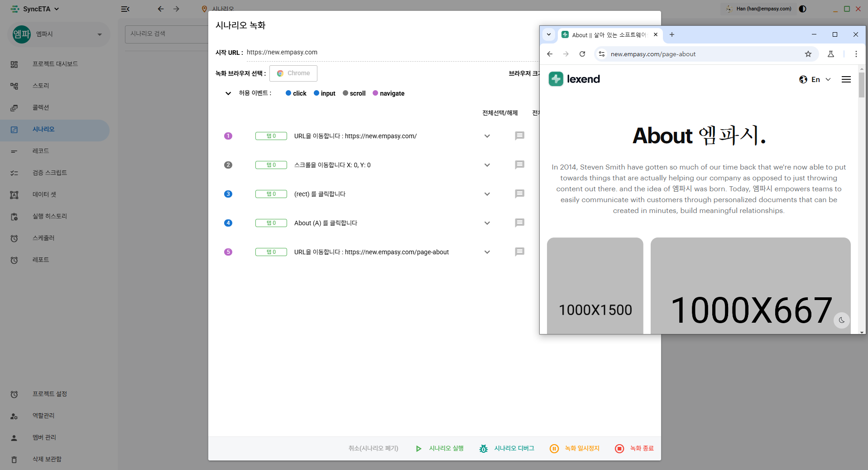
Task: Click the 역할관리 icon
Action: [14, 416]
